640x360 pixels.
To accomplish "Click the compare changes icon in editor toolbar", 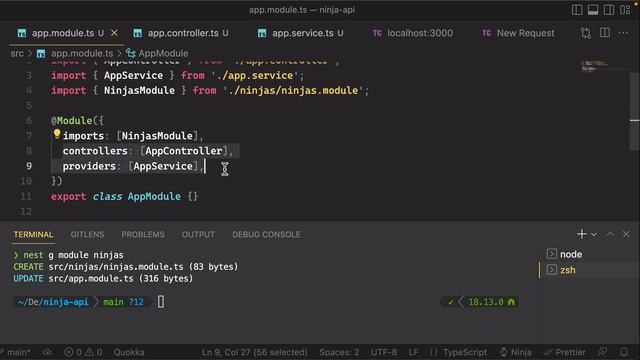I will pyautogui.click(x=586, y=33).
